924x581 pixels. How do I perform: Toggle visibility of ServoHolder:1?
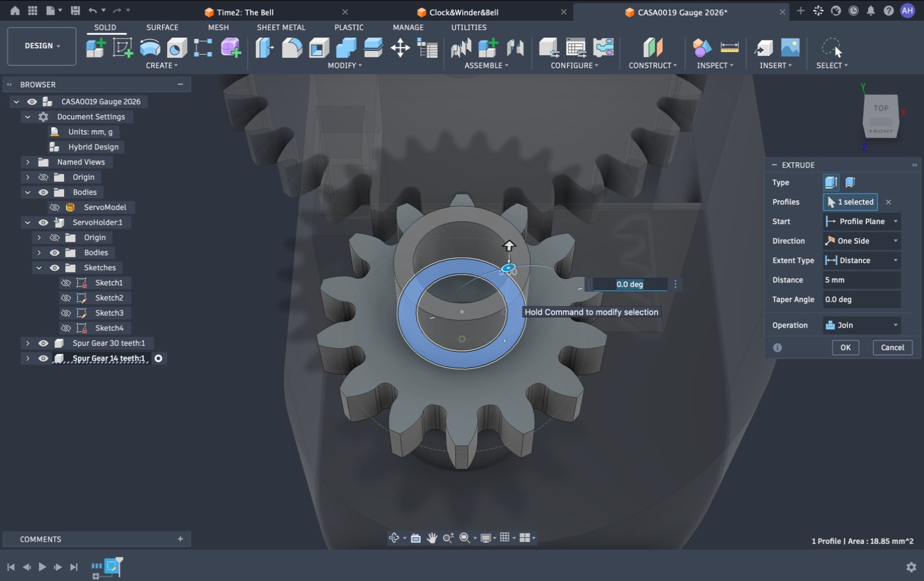click(43, 222)
